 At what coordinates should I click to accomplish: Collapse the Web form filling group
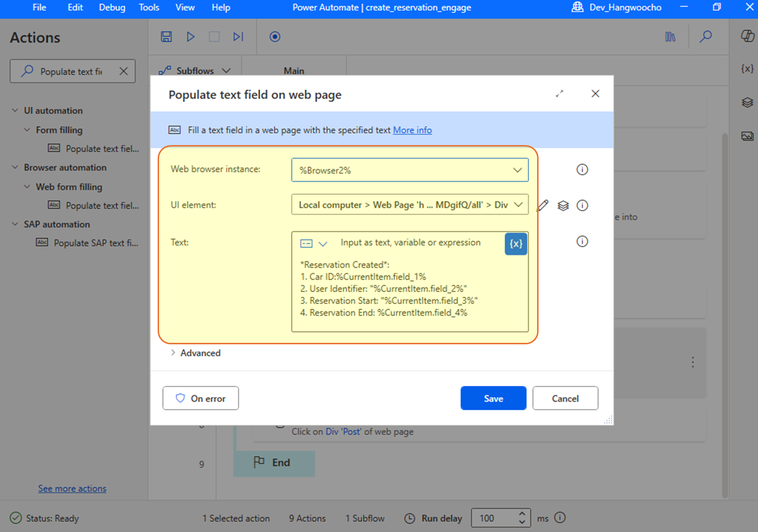[x=27, y=187]
